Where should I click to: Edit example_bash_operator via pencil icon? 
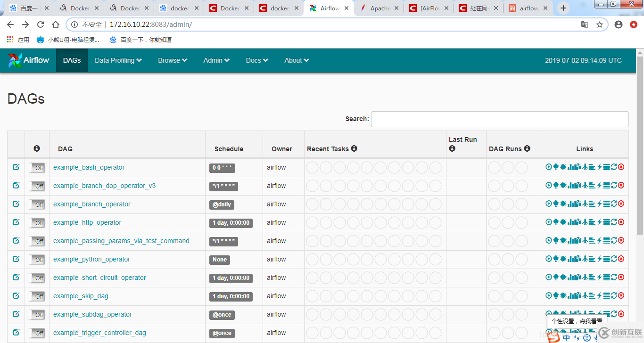coord(16,167)
